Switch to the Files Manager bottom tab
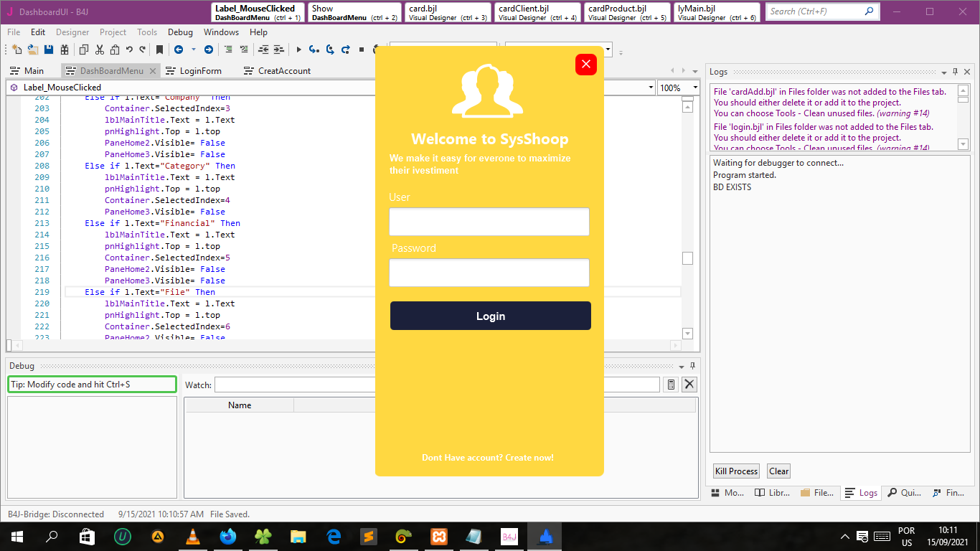980x551 pixels. click(x=817, y=493)
